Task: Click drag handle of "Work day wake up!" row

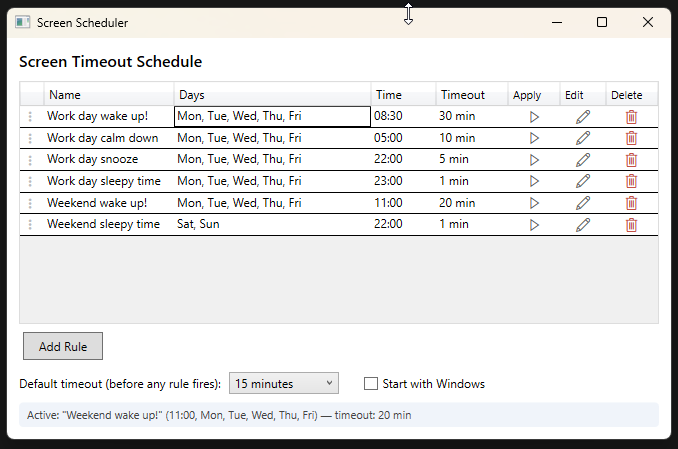Action: [x=30, y=116]
